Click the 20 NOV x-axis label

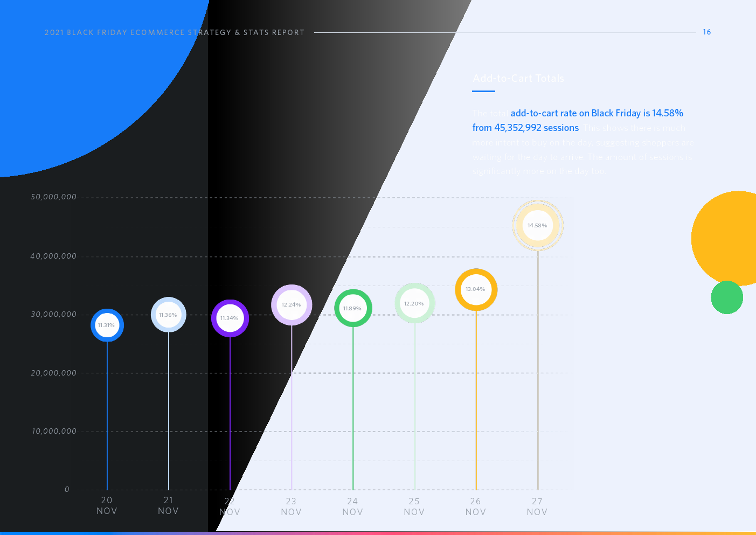pos(107,506)
